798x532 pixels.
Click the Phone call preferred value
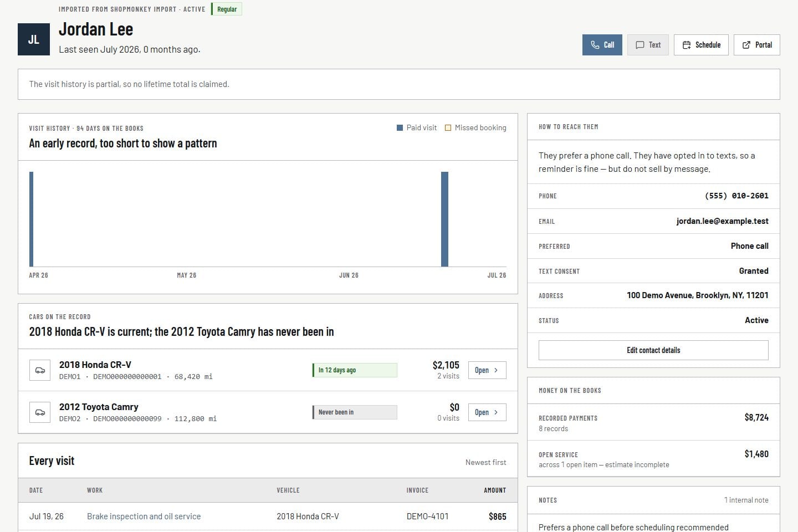click(749, 246)
